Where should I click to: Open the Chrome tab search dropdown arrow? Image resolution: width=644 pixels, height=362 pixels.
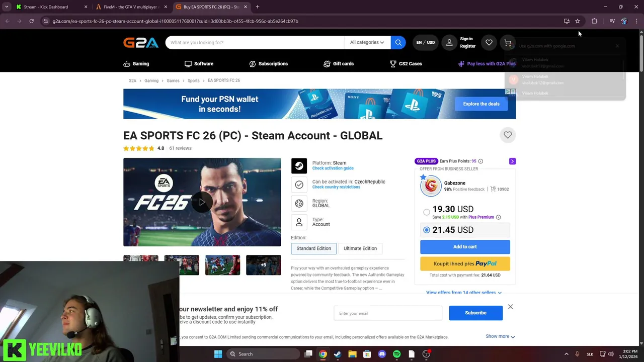7,7
